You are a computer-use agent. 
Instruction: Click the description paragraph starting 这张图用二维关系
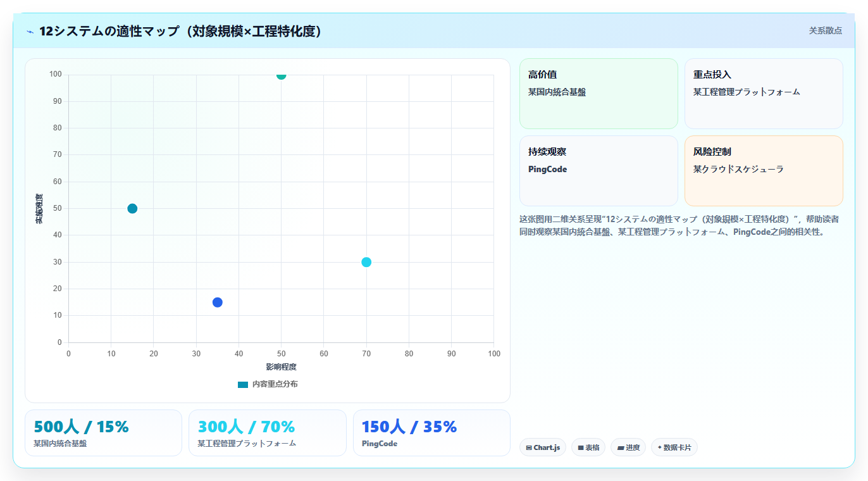(x=679, y=225)
